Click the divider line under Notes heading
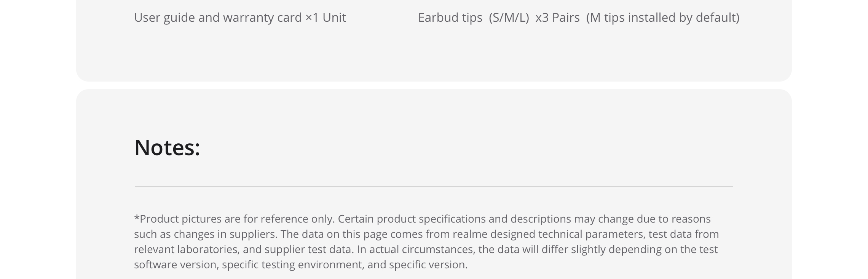The height and width of the screenshot is (279, 868). click(434, 186)
